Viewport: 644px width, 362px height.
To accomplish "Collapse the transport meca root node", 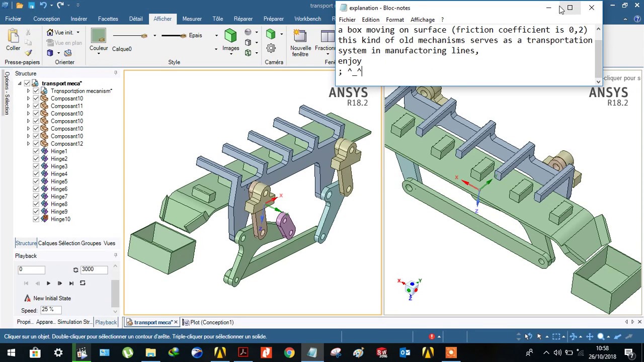I will (x=20, y=83).
